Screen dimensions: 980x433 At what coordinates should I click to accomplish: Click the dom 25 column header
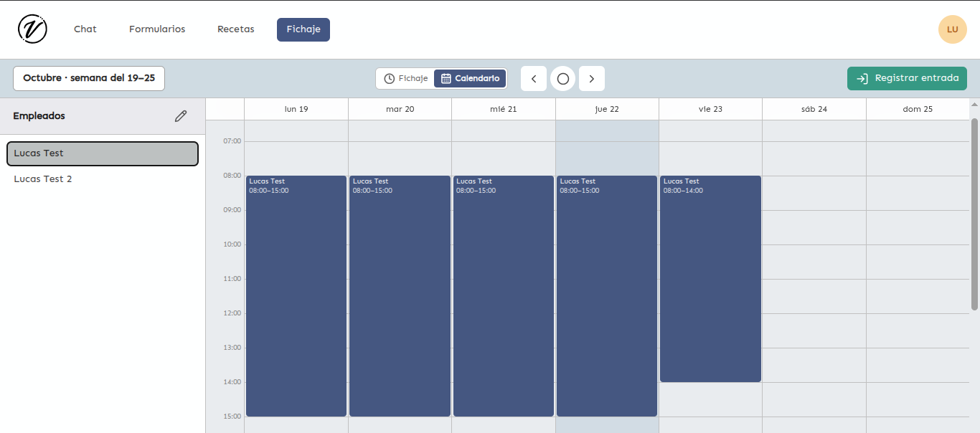(918, 109)
